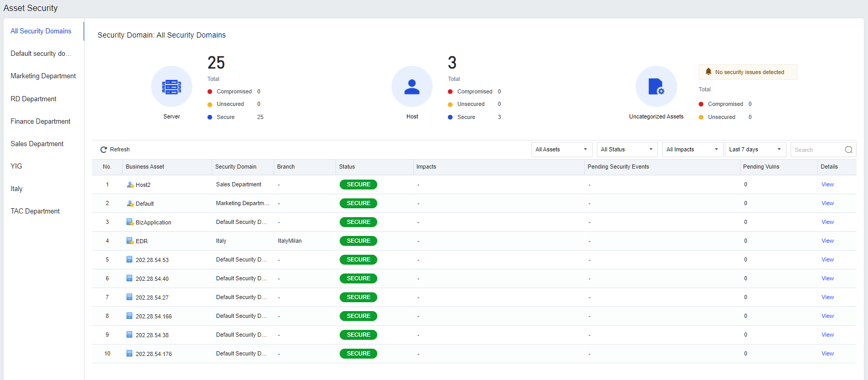Click the EDR server asset icon
The height and width of the screenshot is (380, 868).
coord(130,241)
